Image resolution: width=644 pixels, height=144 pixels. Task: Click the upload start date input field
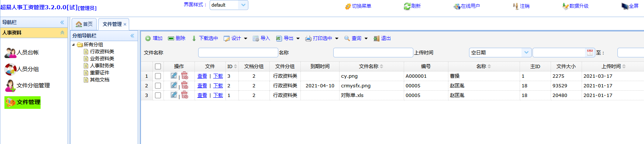click(x=559, y=53)
